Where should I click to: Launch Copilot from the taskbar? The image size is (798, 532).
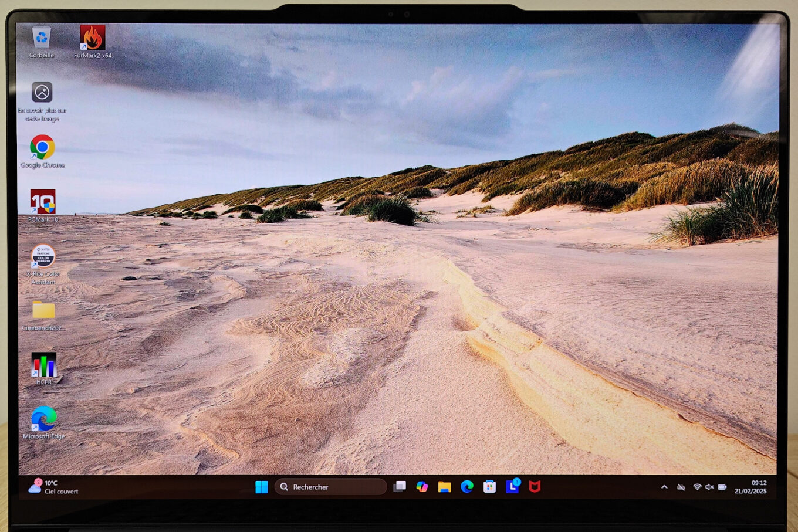(x=422, y=487)
